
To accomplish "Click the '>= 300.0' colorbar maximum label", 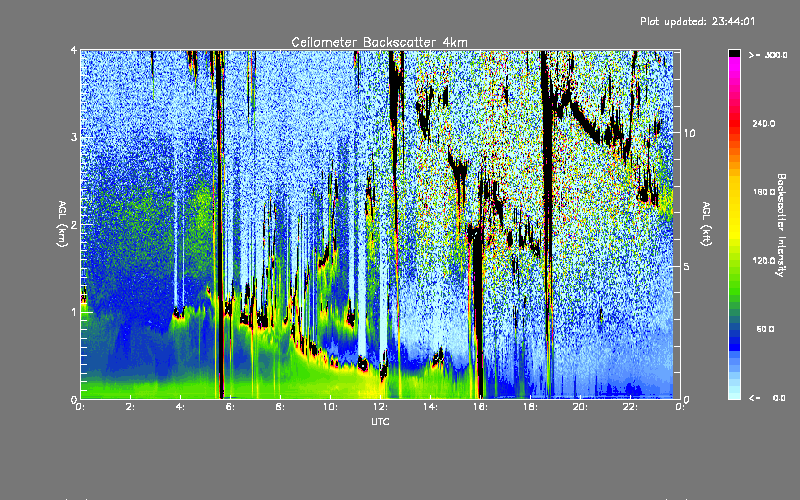I will point(768,55).
